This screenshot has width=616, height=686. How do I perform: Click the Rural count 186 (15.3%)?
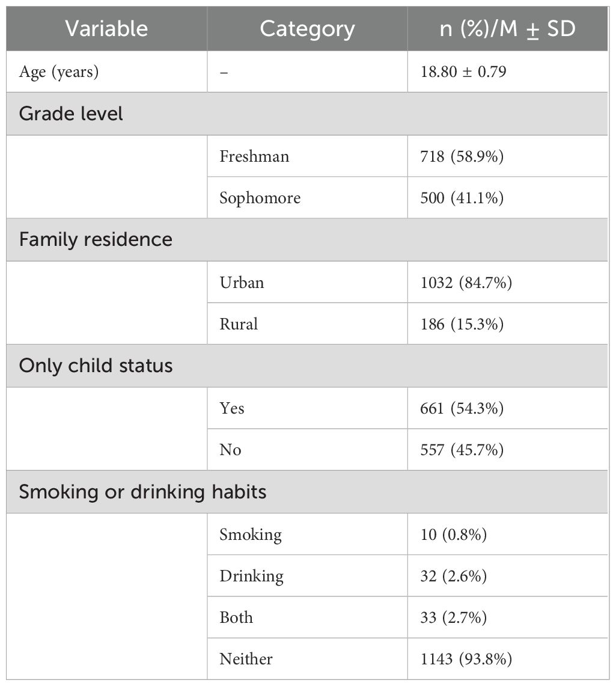pyautogui.click(x=462, y=324)
